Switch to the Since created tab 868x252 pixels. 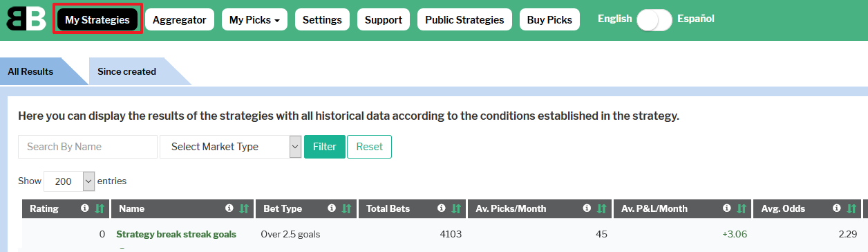(x=127, y=71)
